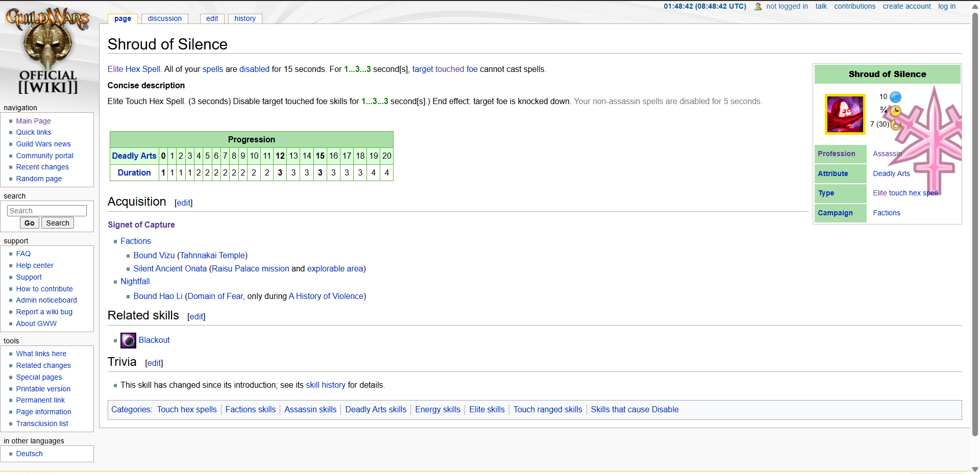Select the page tab
980x474 pixels.
point(122,19)
